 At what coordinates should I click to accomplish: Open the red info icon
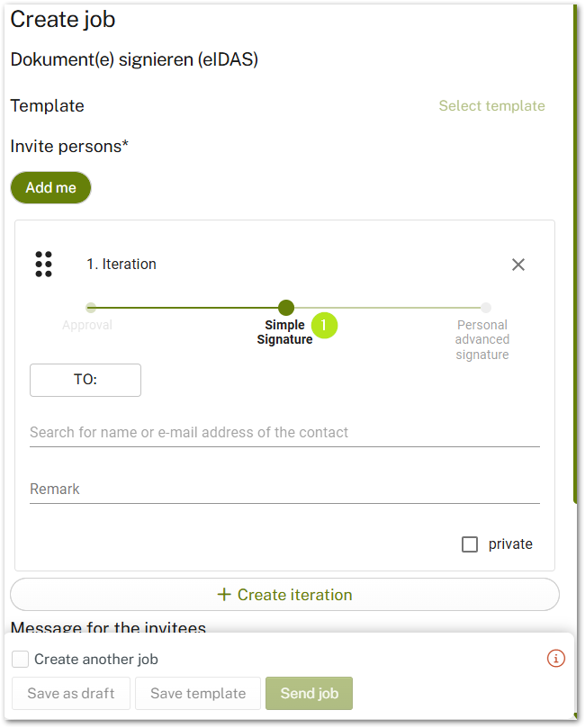555,659
